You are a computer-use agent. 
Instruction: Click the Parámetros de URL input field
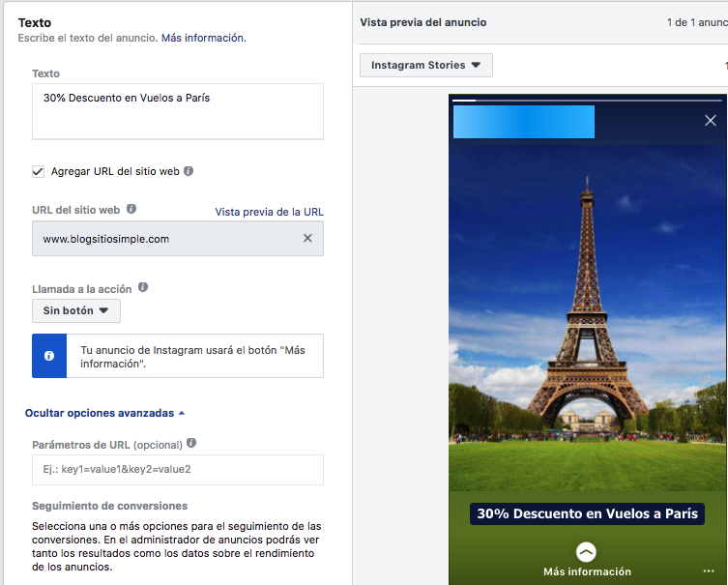(x=178, y=470)
